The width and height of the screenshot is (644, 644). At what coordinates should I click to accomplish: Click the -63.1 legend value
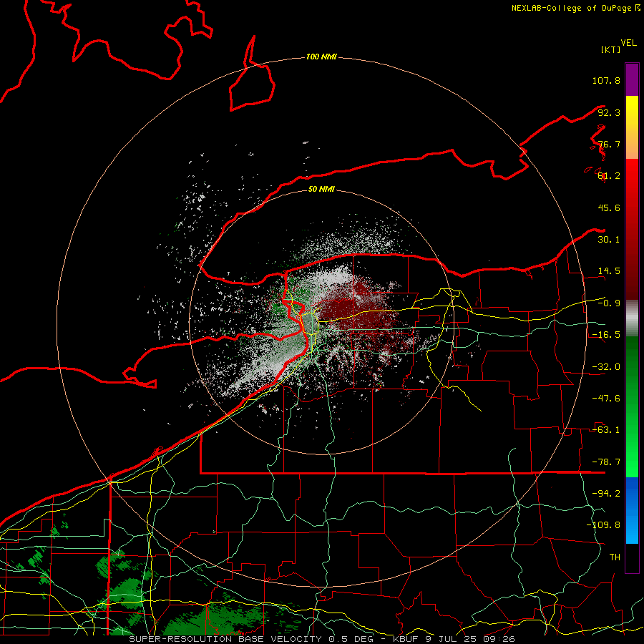click(x=606, y=430)
